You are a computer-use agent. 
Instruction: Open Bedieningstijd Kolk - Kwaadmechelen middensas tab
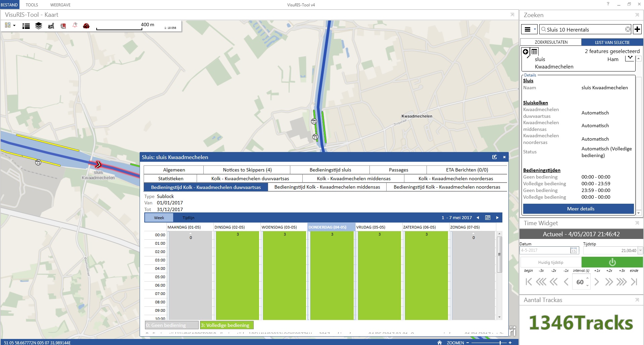[327, 187]
